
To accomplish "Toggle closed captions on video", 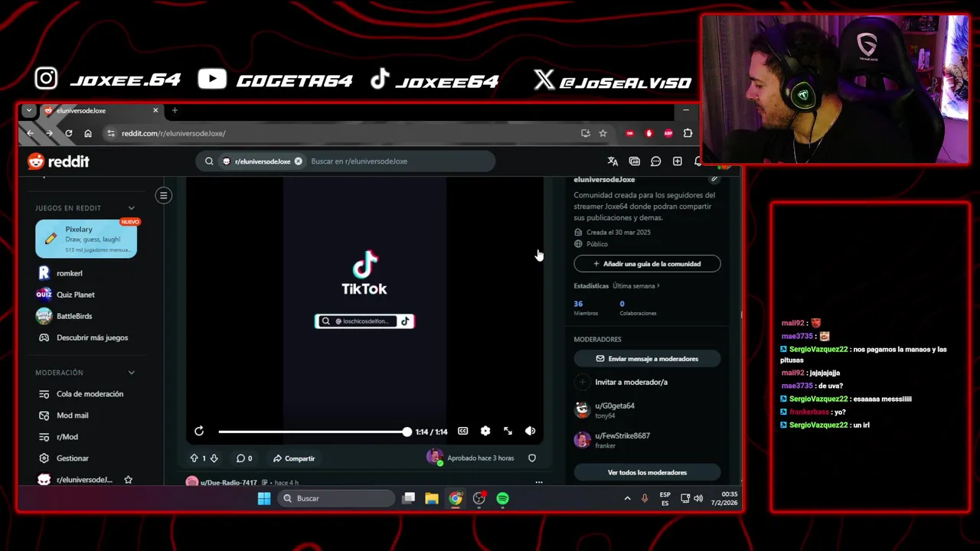I will (x=462, y=432).
